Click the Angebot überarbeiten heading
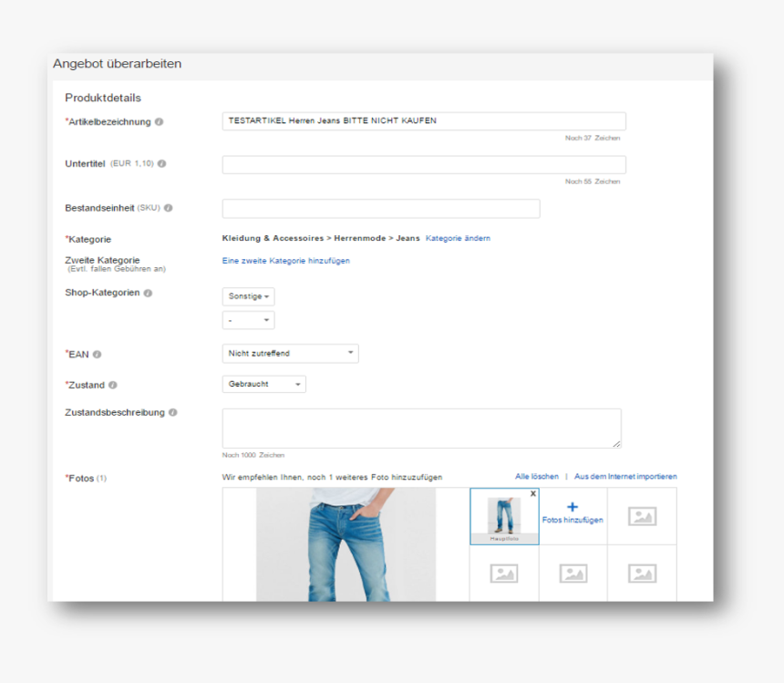The width and height of the screenshot is (784, 683). pyautogui.click(x=118, y=64)
